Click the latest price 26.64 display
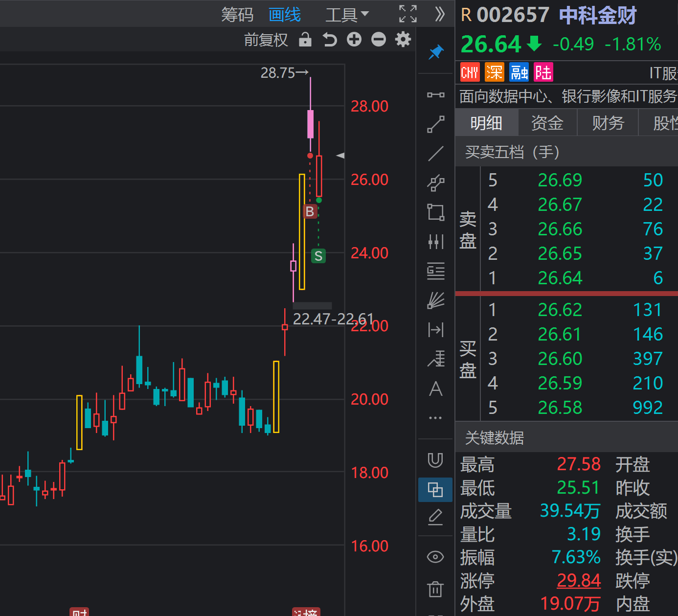 click(x=491, y=44)
